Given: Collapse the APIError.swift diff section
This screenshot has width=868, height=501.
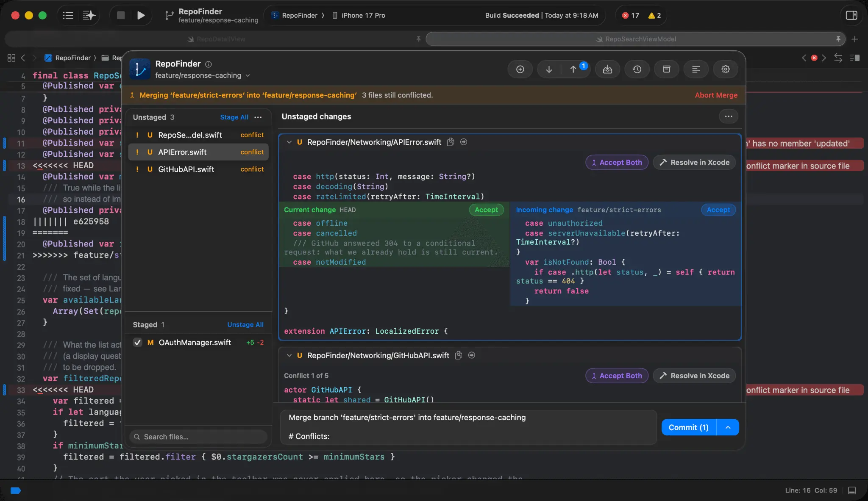Looking at the screenshot, I should click(x=289, y=142).
